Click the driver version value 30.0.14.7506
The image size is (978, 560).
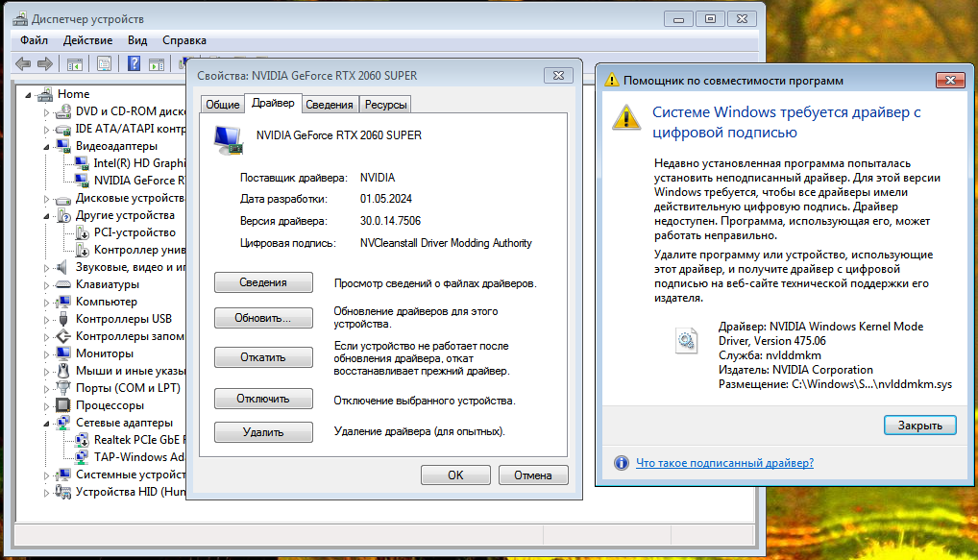tap(390, 221)
